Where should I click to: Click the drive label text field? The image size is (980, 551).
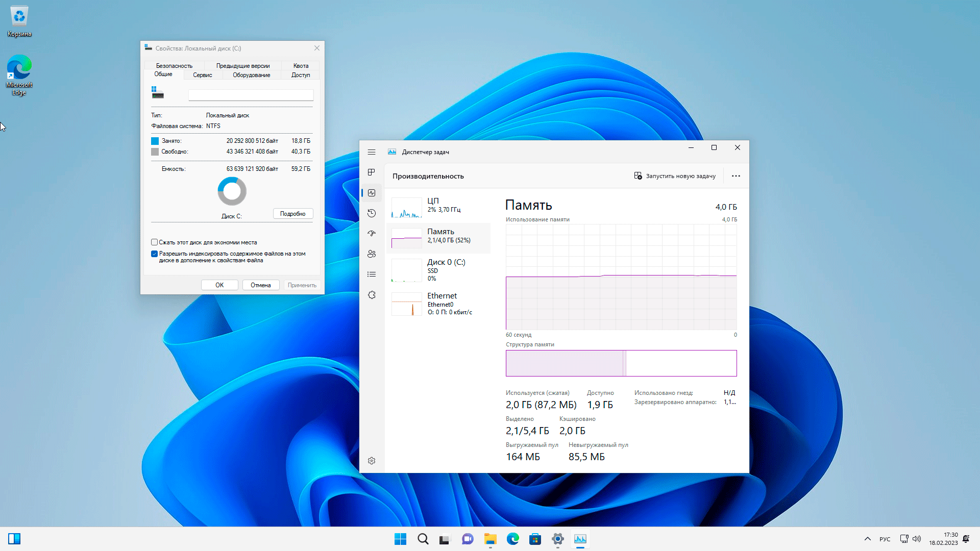[251, 95]
